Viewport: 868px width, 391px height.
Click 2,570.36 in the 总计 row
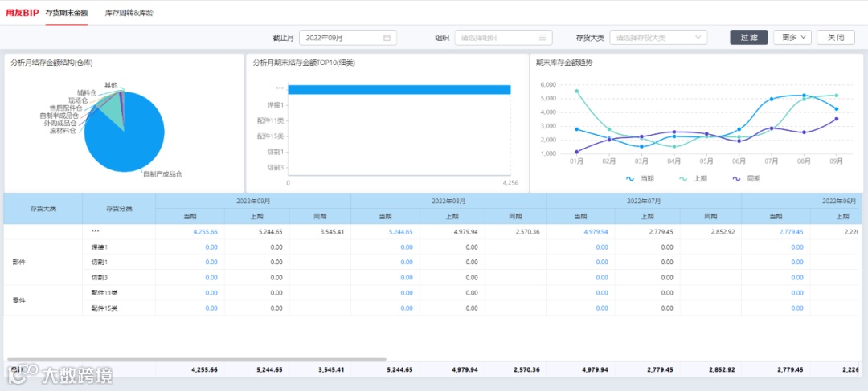point(527,369)
